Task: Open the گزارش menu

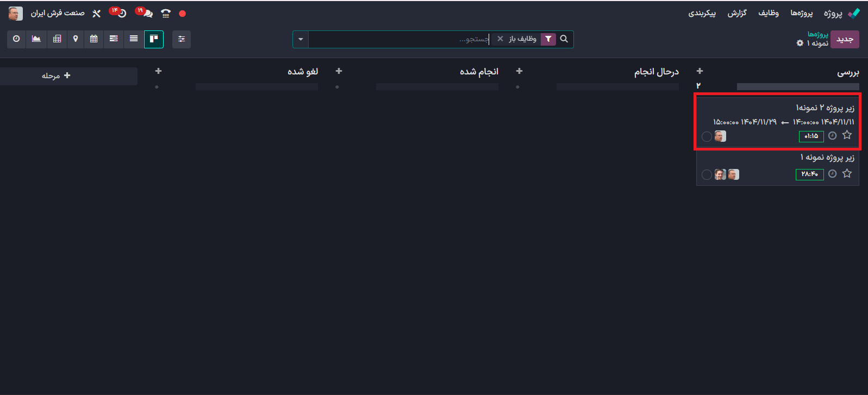Action: 737,13
